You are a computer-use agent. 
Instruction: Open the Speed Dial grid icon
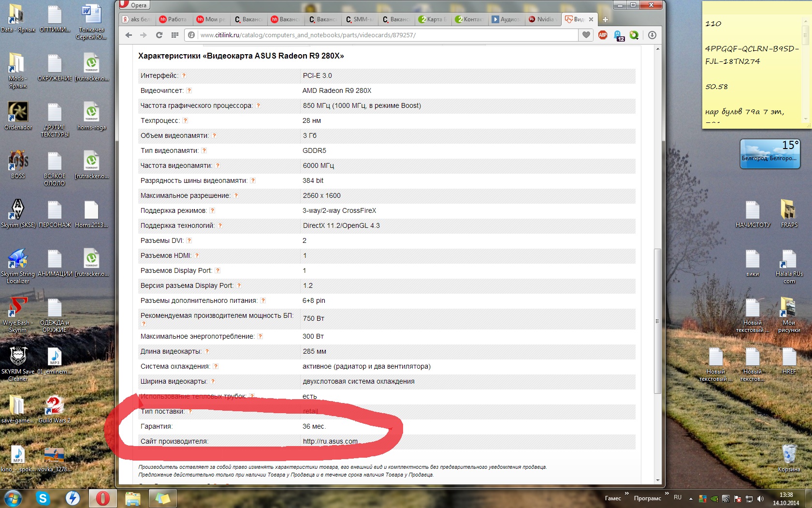point(175,35)
